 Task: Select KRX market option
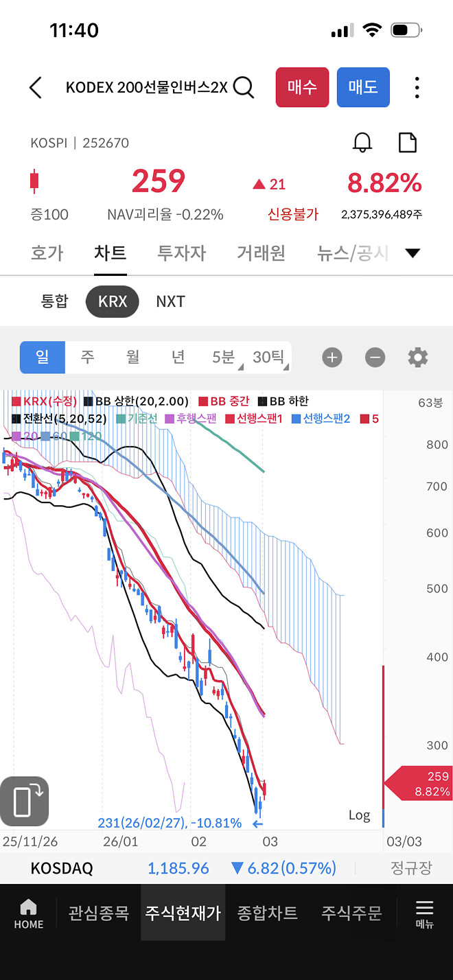pyautogui.click(x=113, y=301)
